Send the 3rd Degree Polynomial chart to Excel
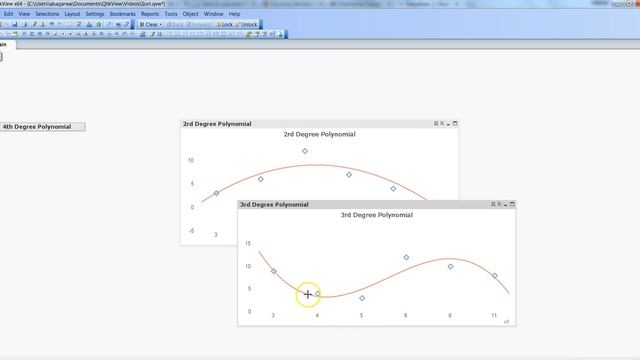This screenshot has height=360, width=640. tap(499, 204)
